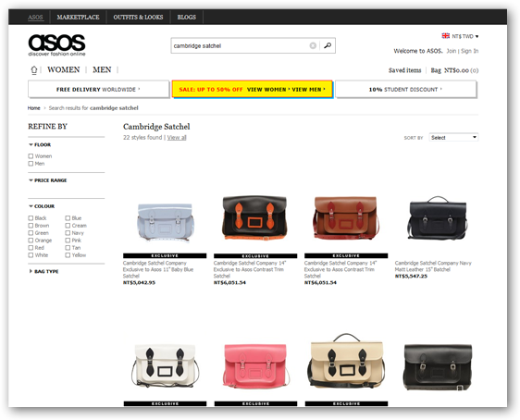This screenshot has height=420, width=520.
Task: Open the pink satchel thumbnail
Action: tap(255, 366)
